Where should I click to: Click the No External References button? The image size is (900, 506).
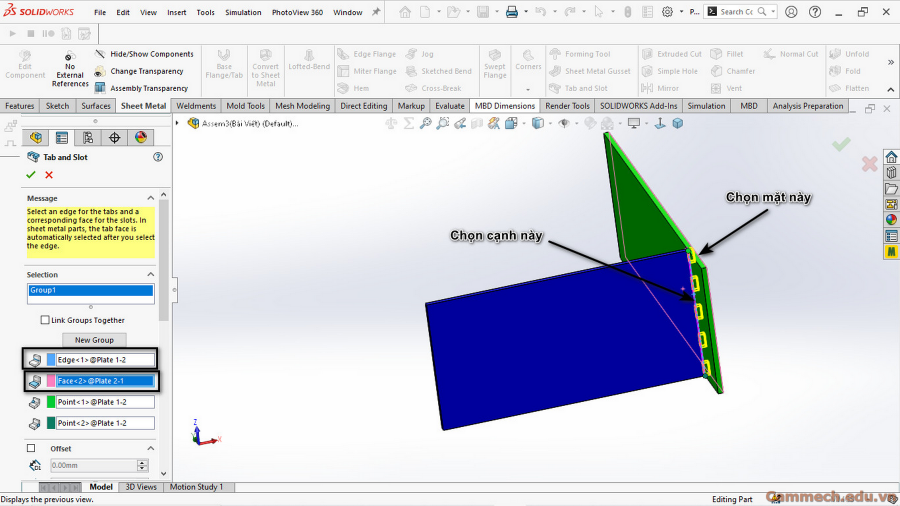coord(70,69)
